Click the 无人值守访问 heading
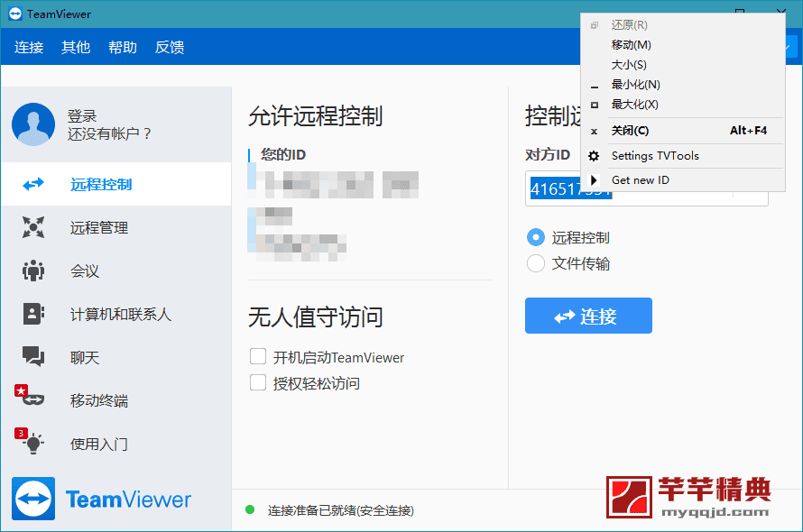 [316, 316]
